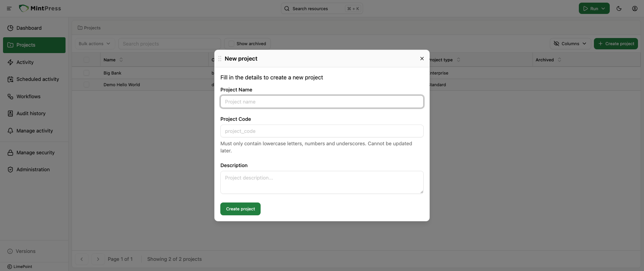This screenshot has height=271, width=644.
Task: Click the search magnifier icon
Action: 287,9
